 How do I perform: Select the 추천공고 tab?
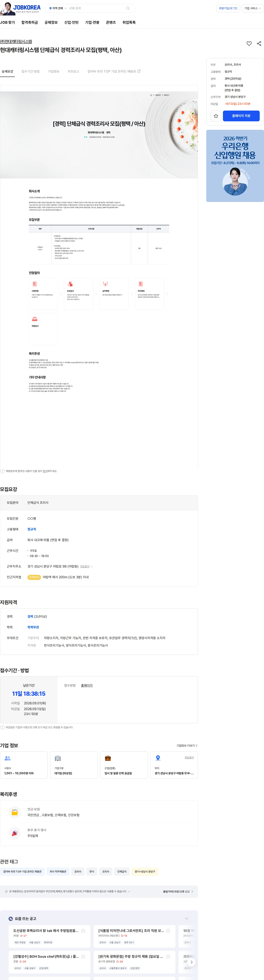pyautogui.click(x=73, y=72)
